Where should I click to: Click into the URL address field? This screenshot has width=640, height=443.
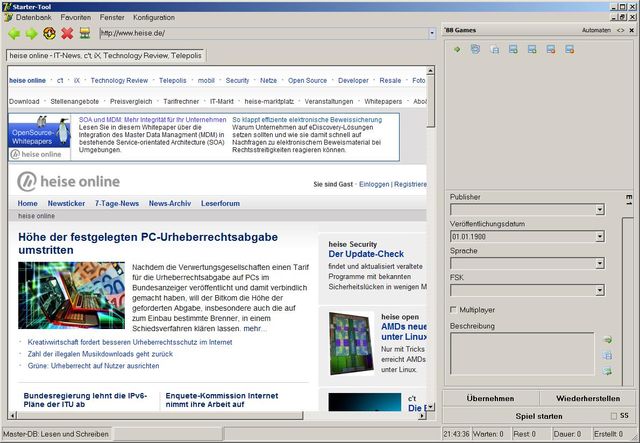click(x=264, y=33)
